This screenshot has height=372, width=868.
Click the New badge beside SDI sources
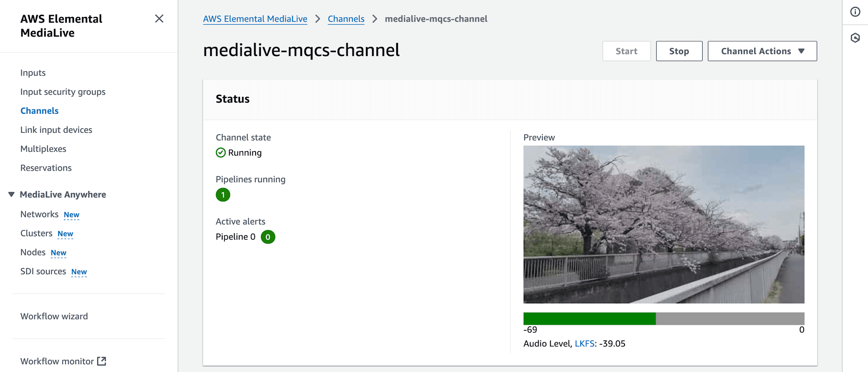[x=79, y=272]
